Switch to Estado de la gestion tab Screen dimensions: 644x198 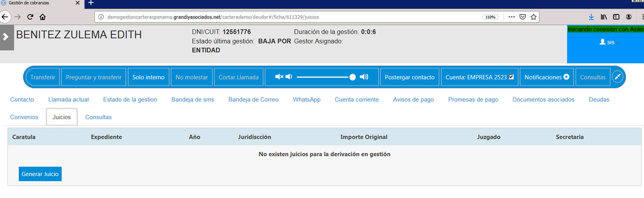(130, 99)
